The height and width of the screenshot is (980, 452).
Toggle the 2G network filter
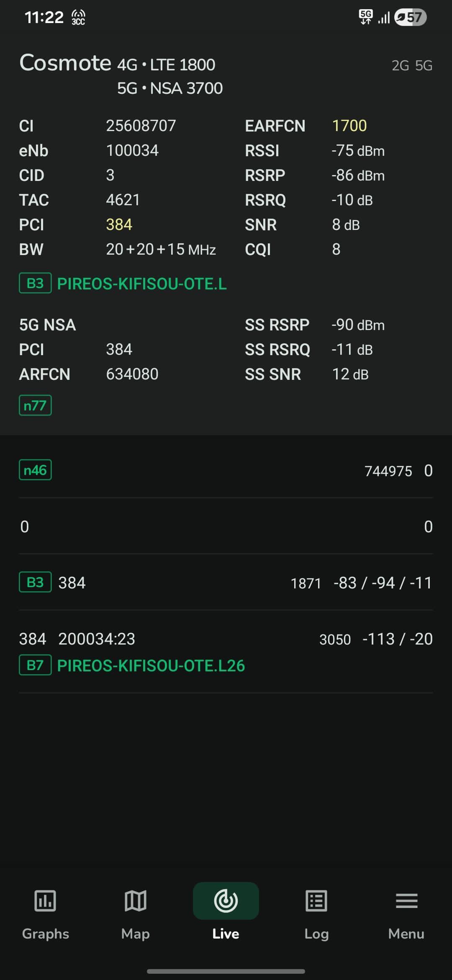[400, 65]
